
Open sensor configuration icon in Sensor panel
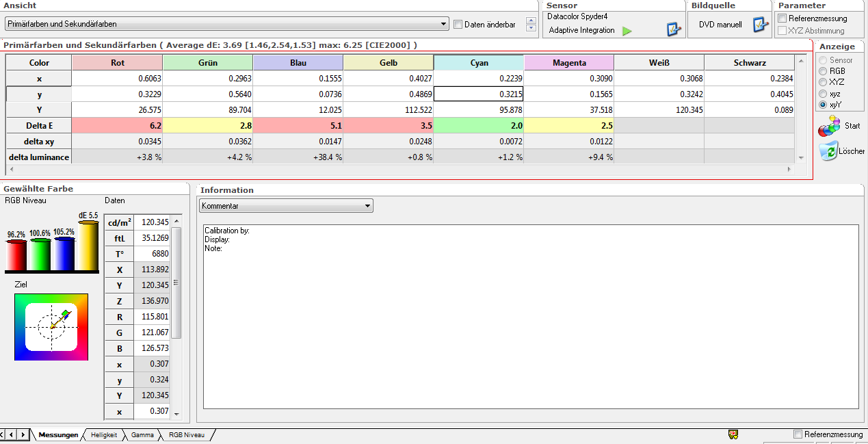tap(674, 29)
